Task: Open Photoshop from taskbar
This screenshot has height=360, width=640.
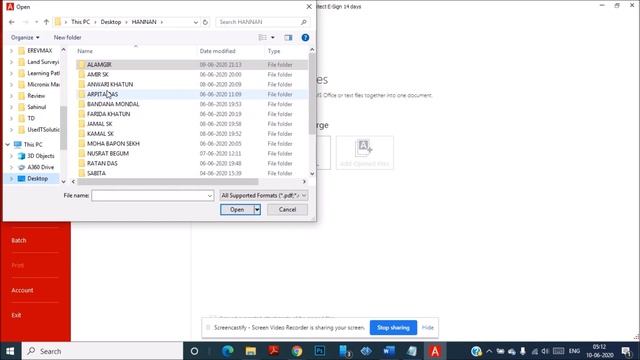Action: [x=320, y=351]
